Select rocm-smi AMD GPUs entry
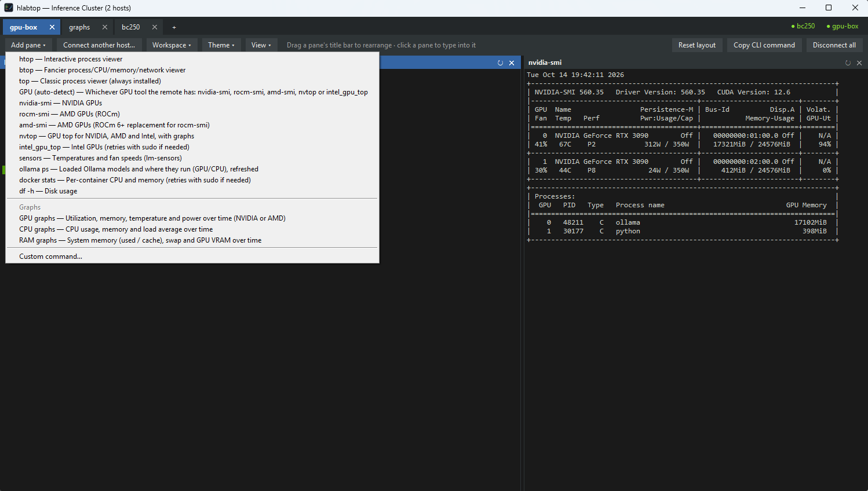This screenshot has height=491, width=868. (x=192, y=114)
